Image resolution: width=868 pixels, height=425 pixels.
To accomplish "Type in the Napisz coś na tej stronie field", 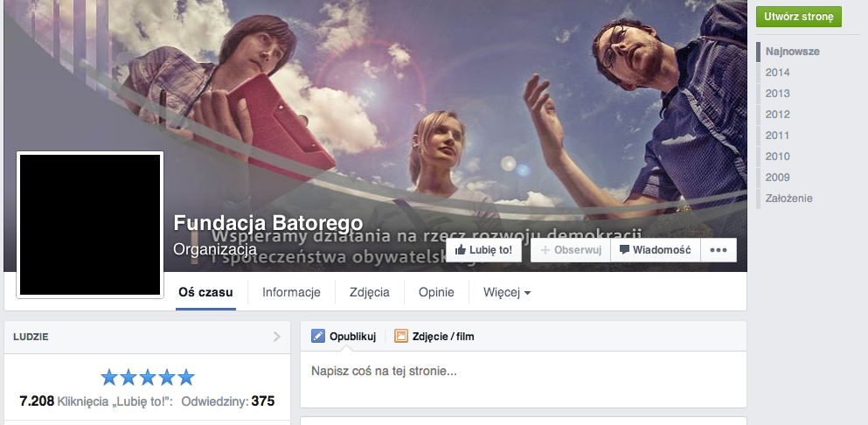I will [523, 372].
